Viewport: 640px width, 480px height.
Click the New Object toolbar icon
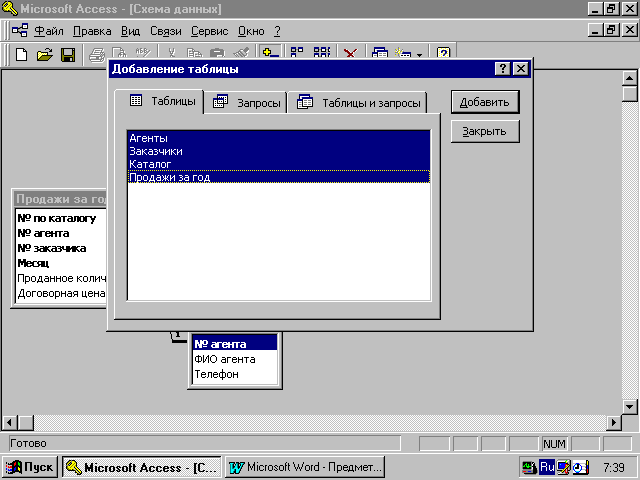(403, 54)
